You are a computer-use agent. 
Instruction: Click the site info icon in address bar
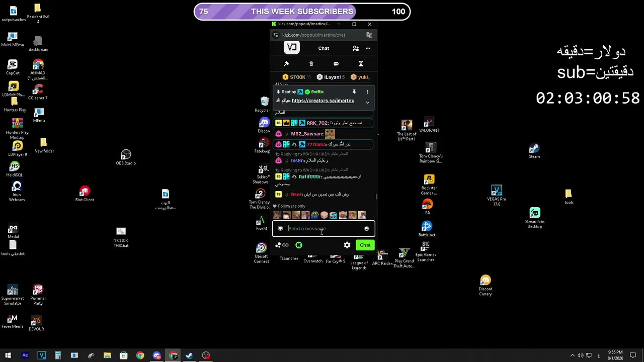pos(276,35)
